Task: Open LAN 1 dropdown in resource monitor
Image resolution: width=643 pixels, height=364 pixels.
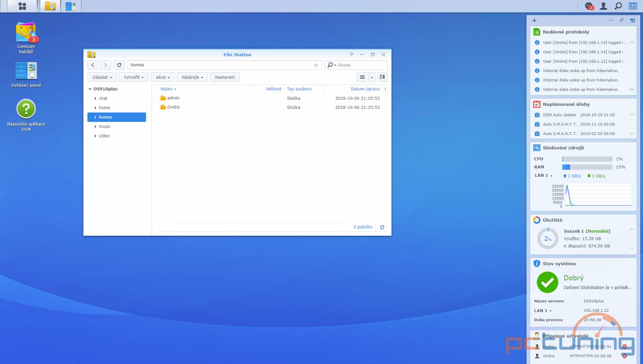Action: [x=543, y=176]
